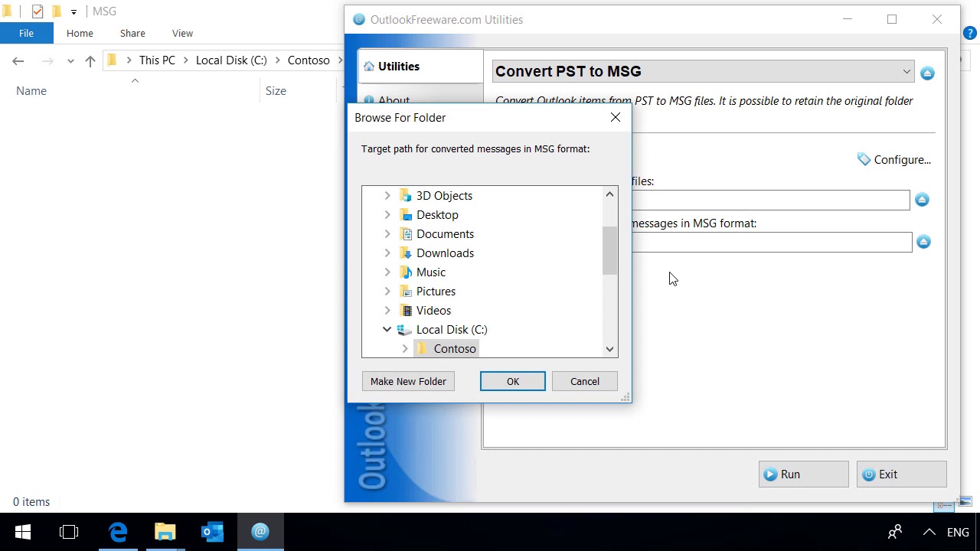The height and width of the screenshot is (551, 980).
Task: Expand the Pictures tree node
Action: (x=387, y=292)
